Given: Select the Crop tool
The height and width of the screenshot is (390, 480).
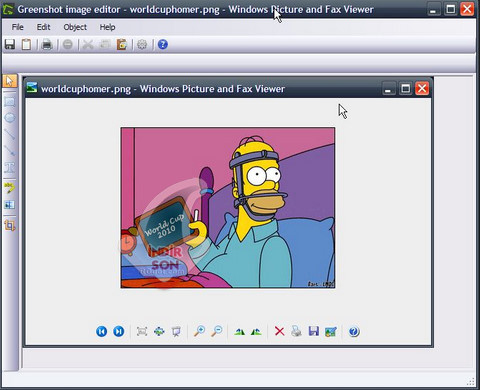Looking at the screenshot, I should [x=10, y=226].
